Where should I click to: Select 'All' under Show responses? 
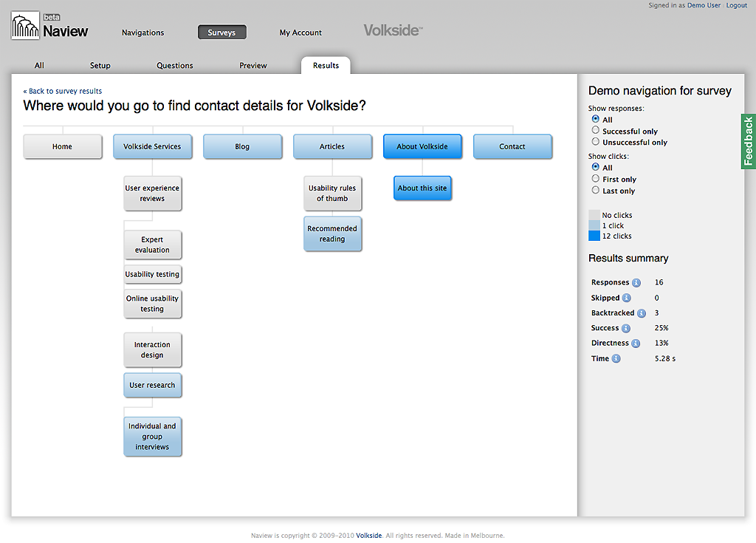coord(596,119)
